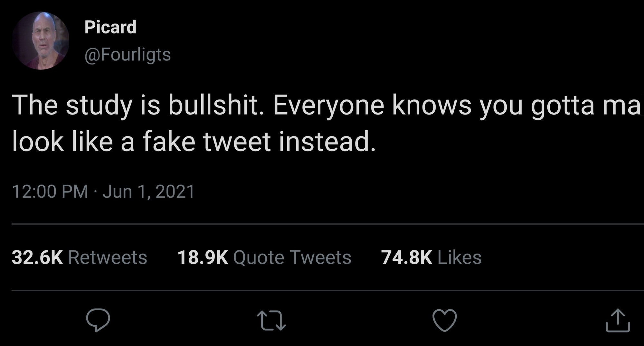
Task: Click the Jun 1, 2021 date
Action: point(149,192)
